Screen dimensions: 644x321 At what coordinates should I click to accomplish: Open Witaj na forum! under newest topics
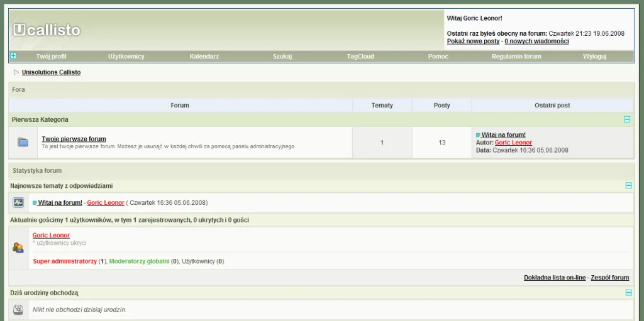click(60, 202)
